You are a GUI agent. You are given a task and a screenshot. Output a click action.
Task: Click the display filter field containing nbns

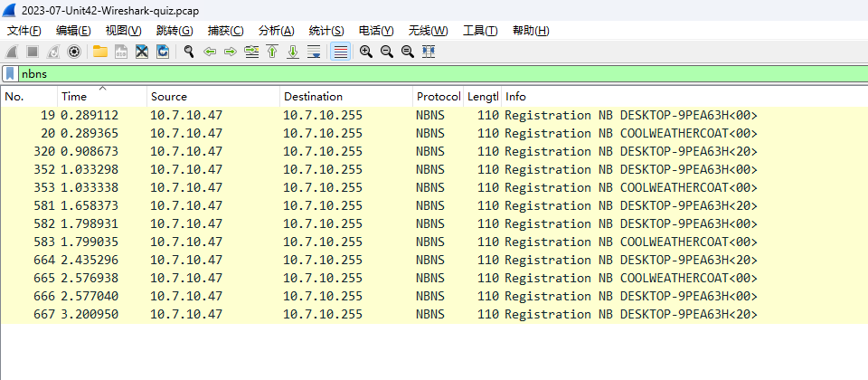click(443, 73)
